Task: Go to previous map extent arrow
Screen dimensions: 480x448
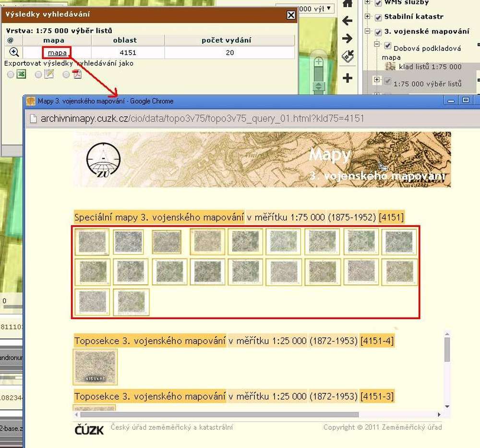Action: [347, 21]
